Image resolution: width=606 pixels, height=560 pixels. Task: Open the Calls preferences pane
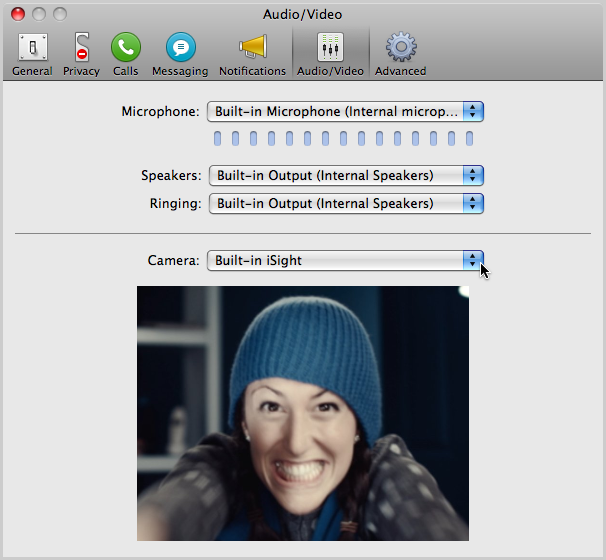(126, 54)
